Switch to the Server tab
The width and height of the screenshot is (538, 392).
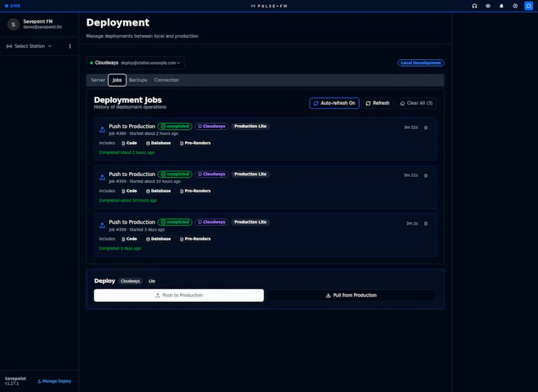[98, 80]
